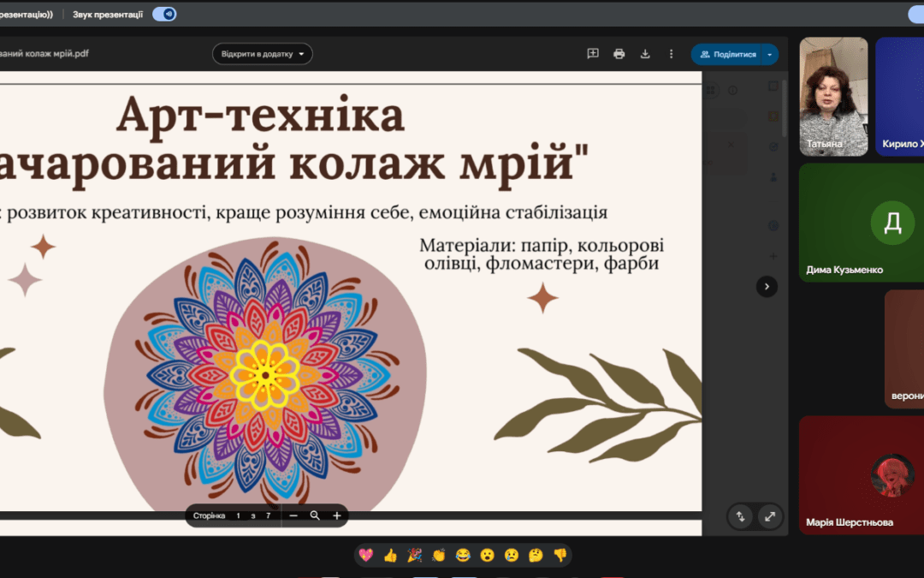924x578 pixels.
Task: Click the dimmed Calendar side panel icon
Action: coord(773,86)
